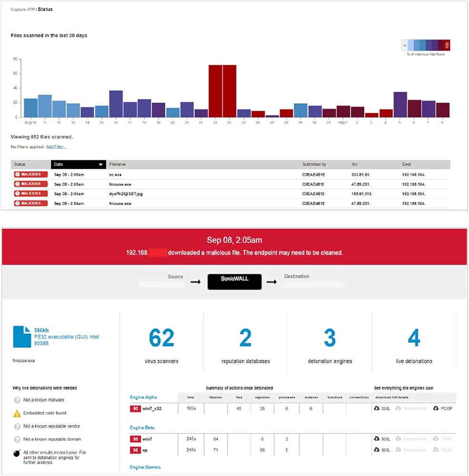469x476 pixels.
Task: Download XML for Engine Alpha win7_x32
Action: pos(382,408)
